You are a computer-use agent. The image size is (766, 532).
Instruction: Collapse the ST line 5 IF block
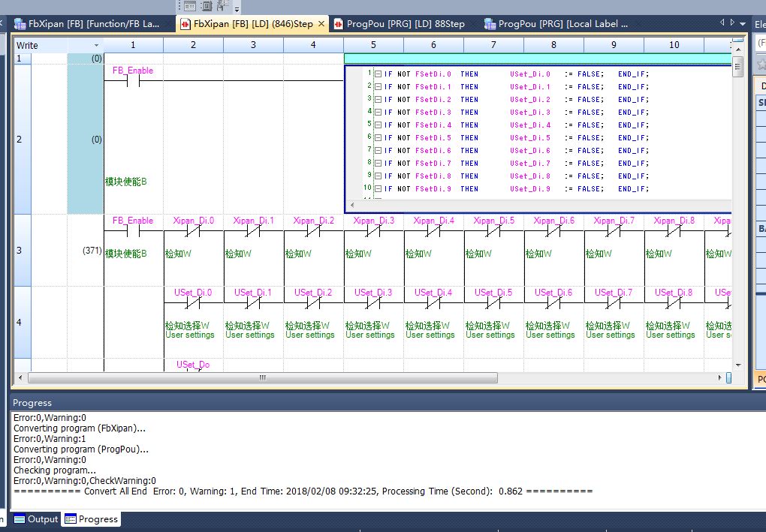point(378,125)
